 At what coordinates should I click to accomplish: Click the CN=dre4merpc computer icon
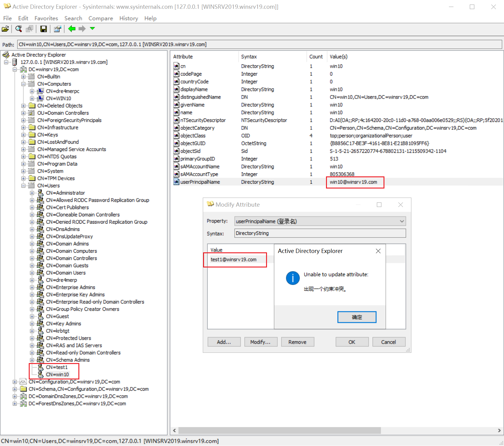click(41, 91)
